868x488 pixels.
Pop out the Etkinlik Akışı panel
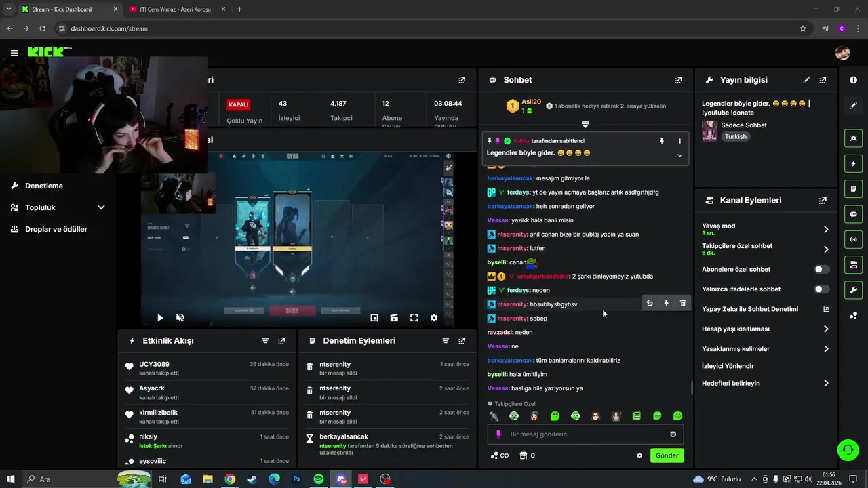[281, 341]
